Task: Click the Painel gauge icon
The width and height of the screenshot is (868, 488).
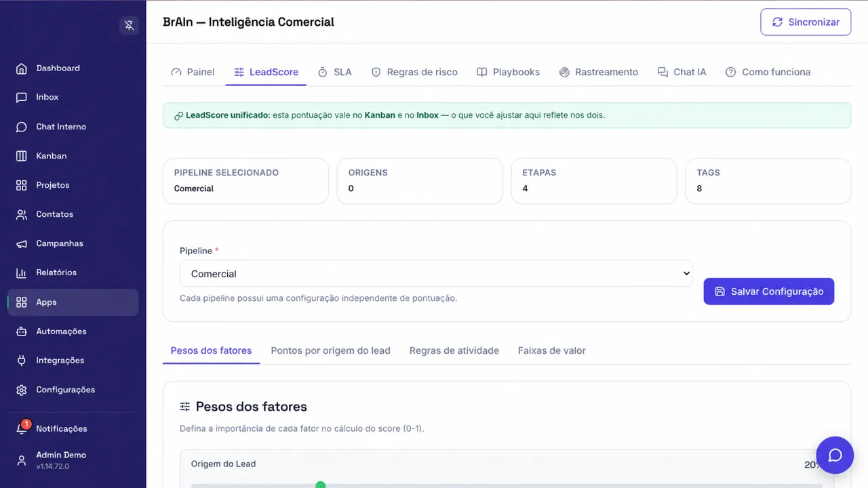Action: point(176,72)
